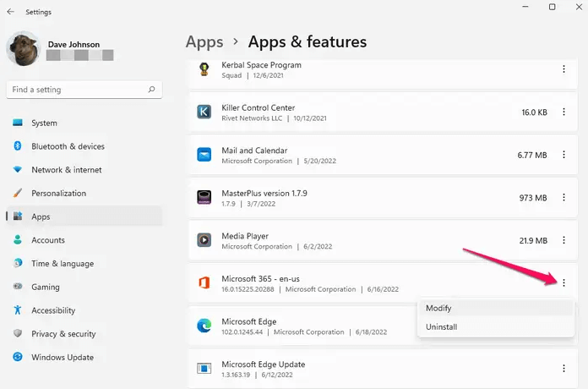Click the Killer Control Center K icon
This screenshot has width=588, height=389.
pyautogui.click(x=204, y=112)
